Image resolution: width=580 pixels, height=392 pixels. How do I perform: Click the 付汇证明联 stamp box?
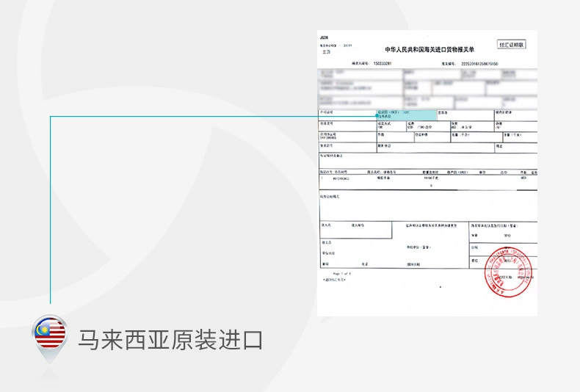(512, 44)
